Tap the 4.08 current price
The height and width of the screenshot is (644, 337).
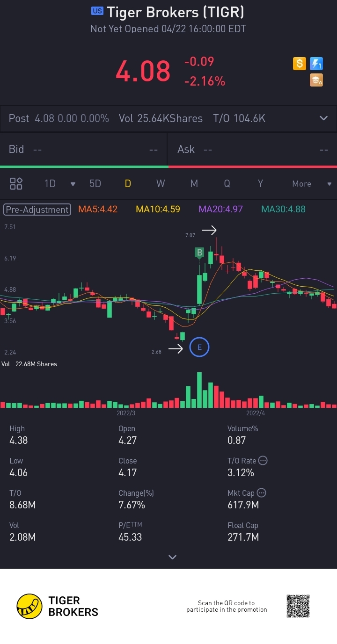[x=143, y=72]
